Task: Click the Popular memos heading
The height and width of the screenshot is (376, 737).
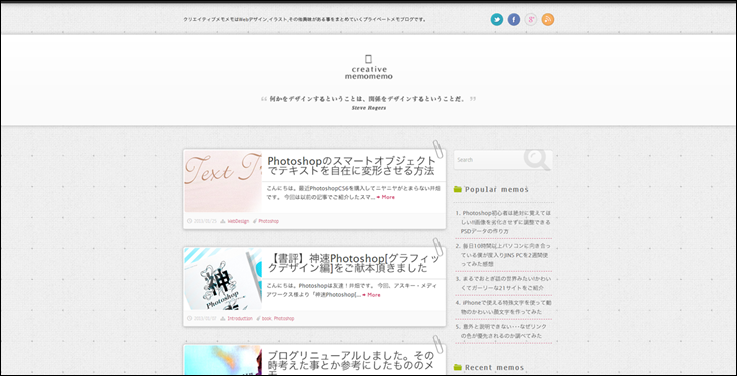Action: (x=496, y=189)
